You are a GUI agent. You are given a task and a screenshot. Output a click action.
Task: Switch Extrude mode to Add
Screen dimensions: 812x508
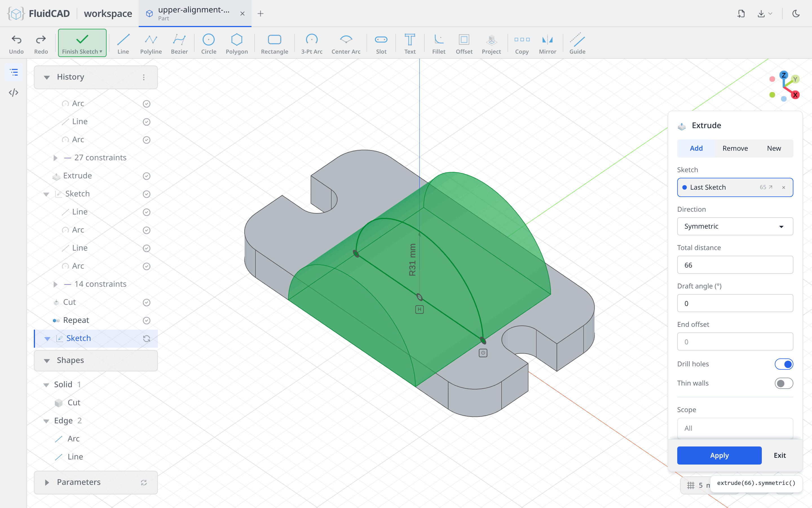coord(696,148)
